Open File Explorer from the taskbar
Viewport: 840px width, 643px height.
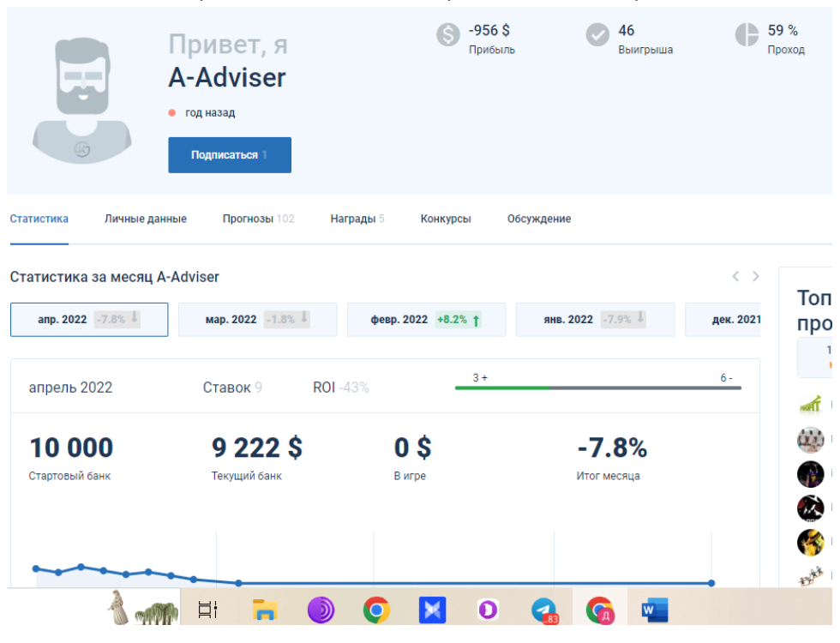coord(265,610)
